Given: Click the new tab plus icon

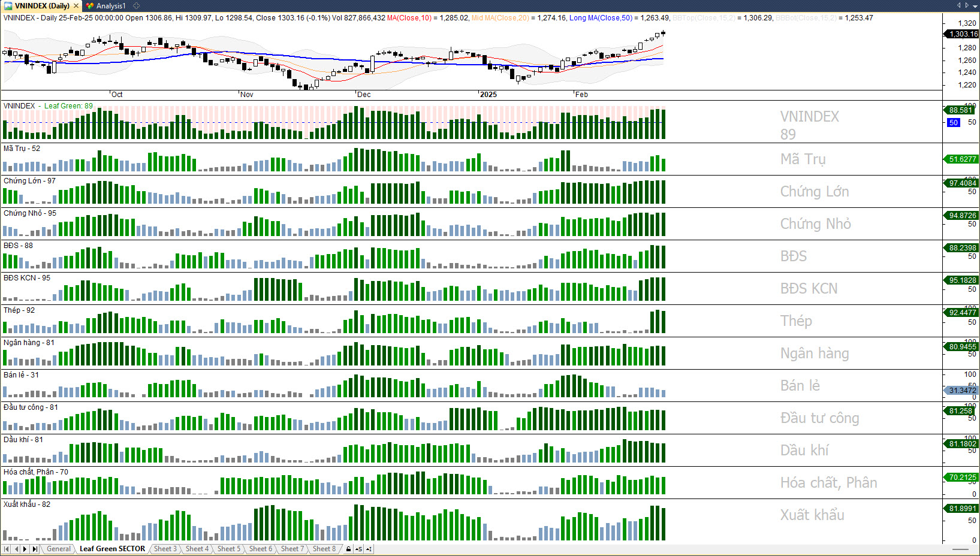Looking at the screenshot, I should coord(136,6).
